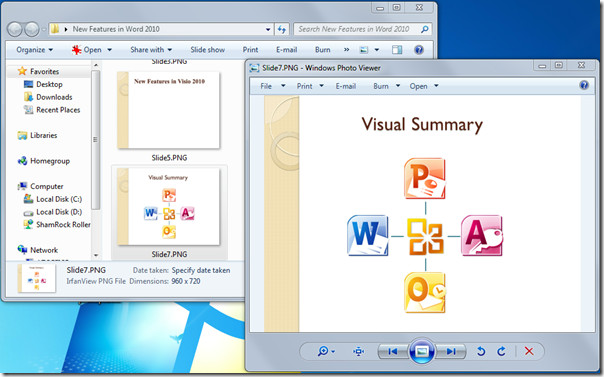Viewport: 604px width, 377px height.
Task: Click the search magnifier icon in Explorer
Action: tap(424, 29)
